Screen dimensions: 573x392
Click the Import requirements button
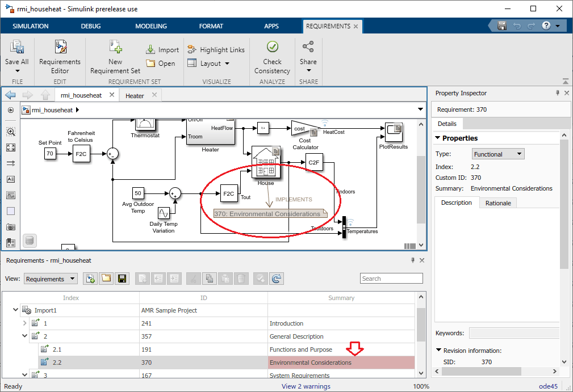(162, 50)
